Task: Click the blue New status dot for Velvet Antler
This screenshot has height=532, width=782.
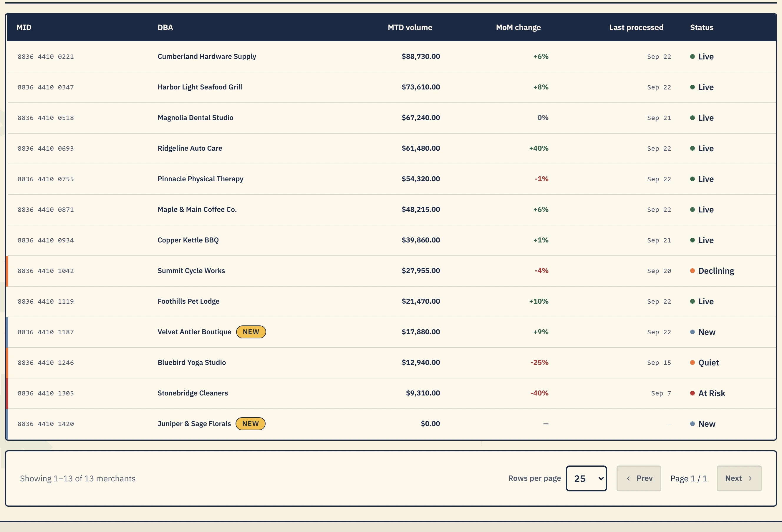Action: (692, 332)
